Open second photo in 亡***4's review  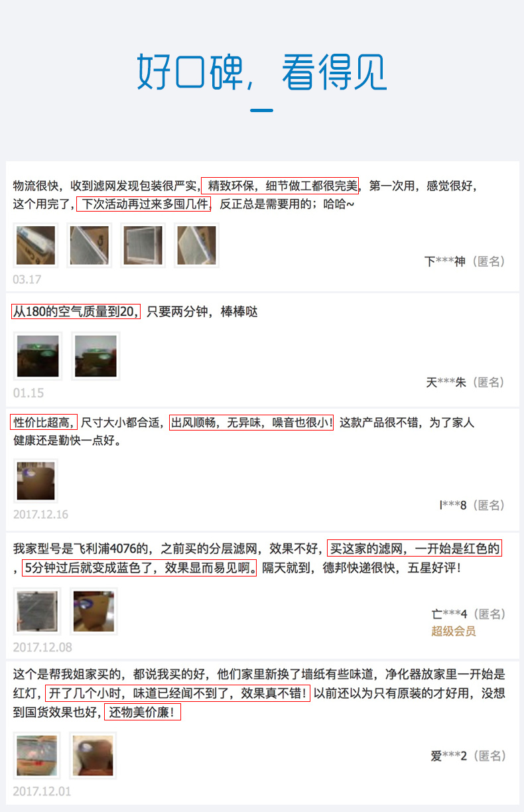(x=94, y=611)
